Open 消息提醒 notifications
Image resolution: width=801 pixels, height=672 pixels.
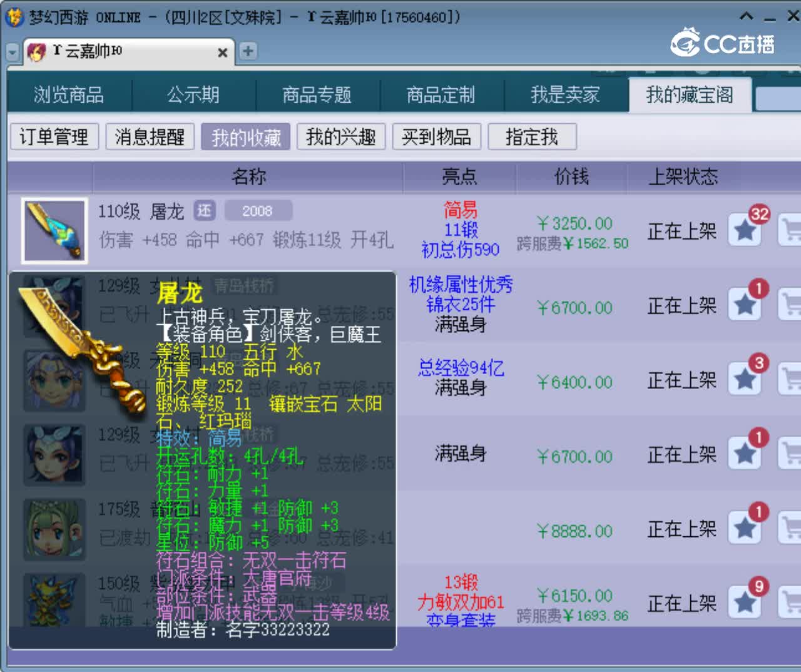(x=150, y=137)
